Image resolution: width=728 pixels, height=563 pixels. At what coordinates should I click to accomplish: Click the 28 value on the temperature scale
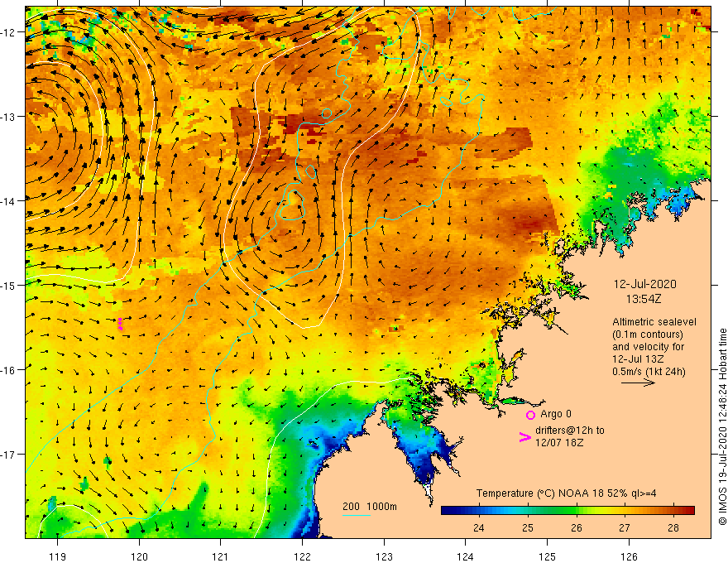point(673,527)
